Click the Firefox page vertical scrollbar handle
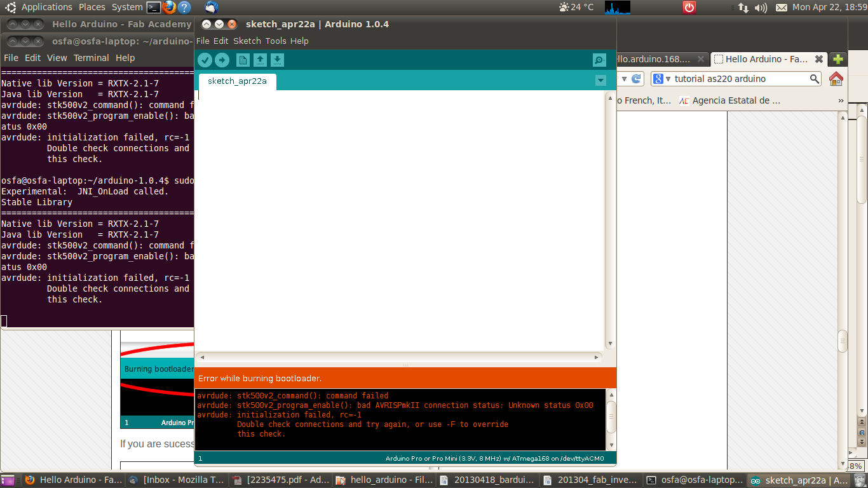The image size is (868, 488). 843,341
